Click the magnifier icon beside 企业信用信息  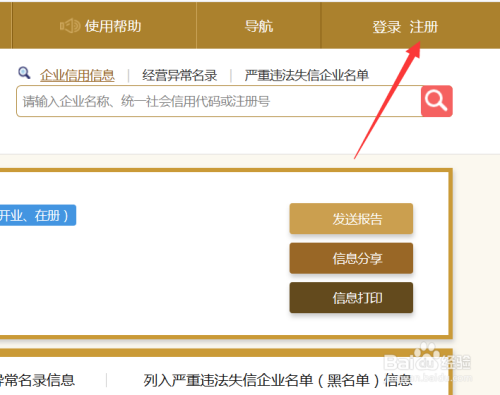click(x=24, y=73)
